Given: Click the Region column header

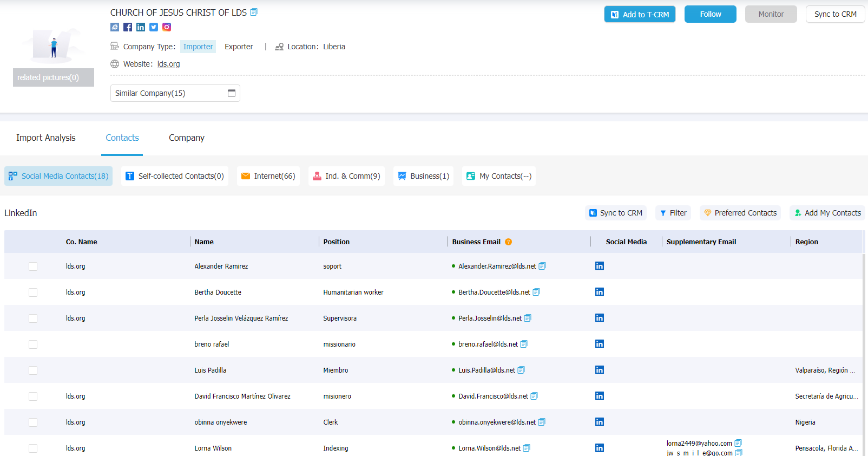Looking at the screenshot, I should (x=807, y=242).
